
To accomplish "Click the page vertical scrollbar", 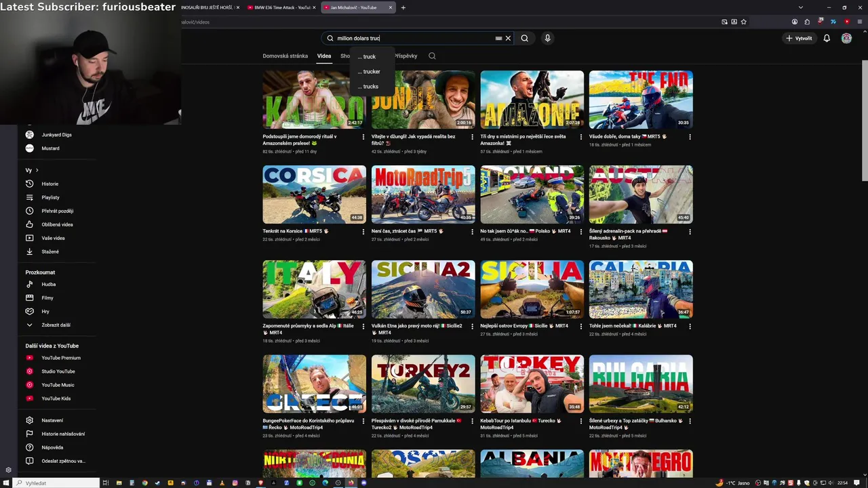I will coord(864,122).
